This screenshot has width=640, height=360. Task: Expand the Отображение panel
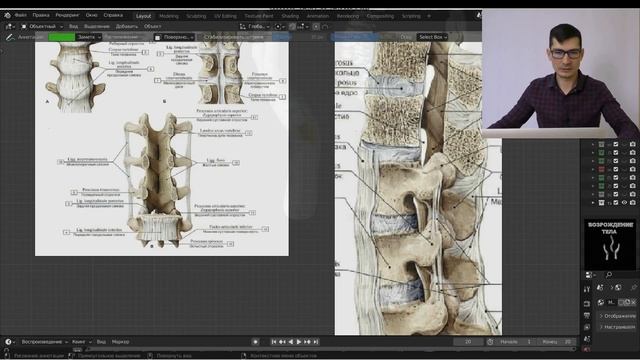click(x=617, y=316)
